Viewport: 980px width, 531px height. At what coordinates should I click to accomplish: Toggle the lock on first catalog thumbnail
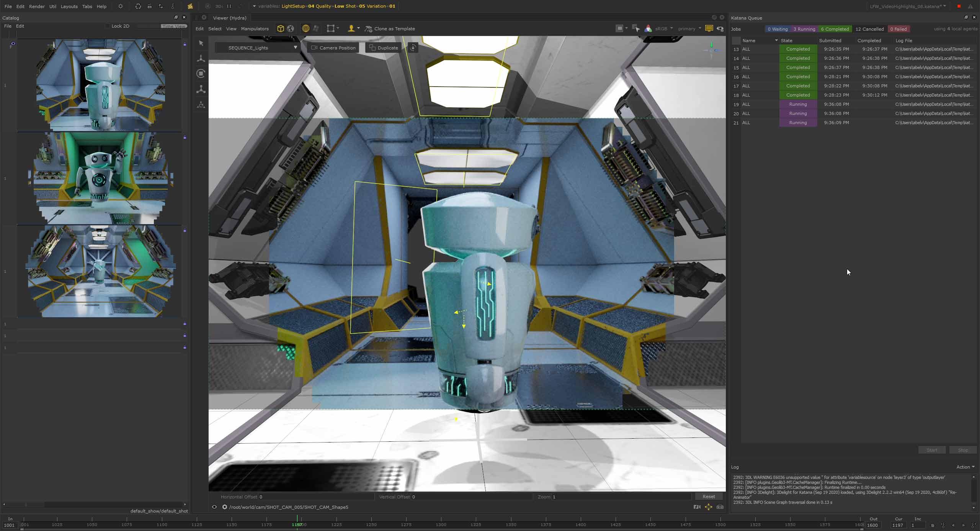185,44
